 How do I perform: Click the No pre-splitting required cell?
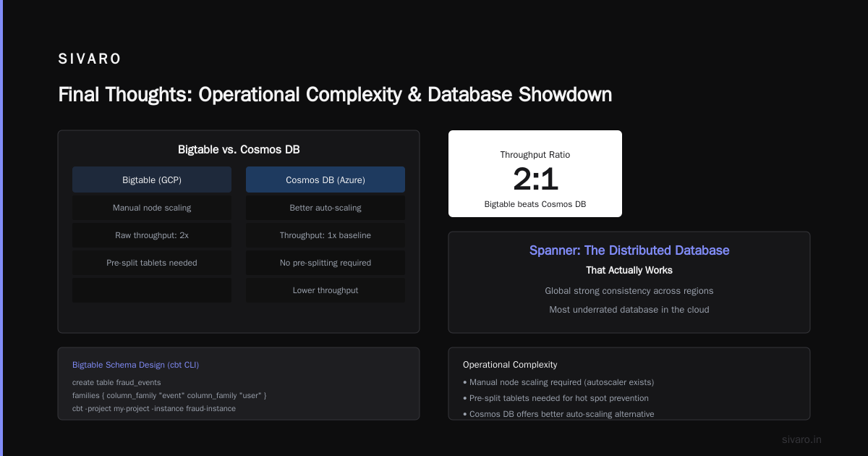(325, 263)
